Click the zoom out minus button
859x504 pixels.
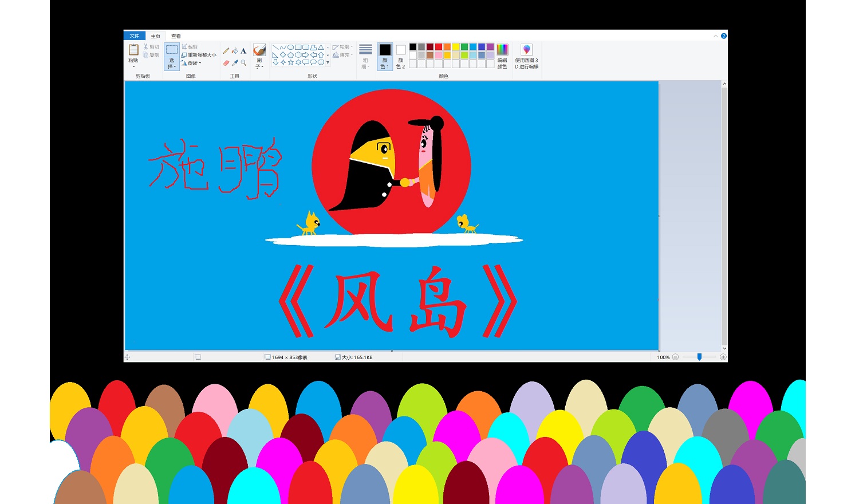tap(676, 357)
